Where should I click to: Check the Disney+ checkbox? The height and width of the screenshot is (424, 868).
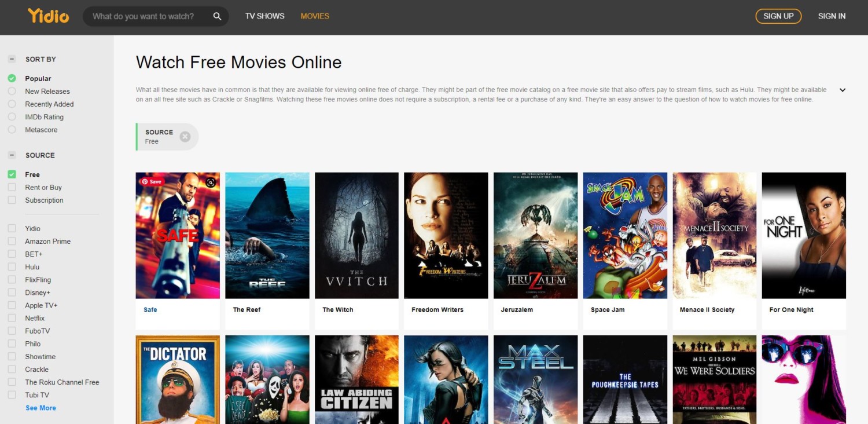pyautogui.click(x=12, y=293)
